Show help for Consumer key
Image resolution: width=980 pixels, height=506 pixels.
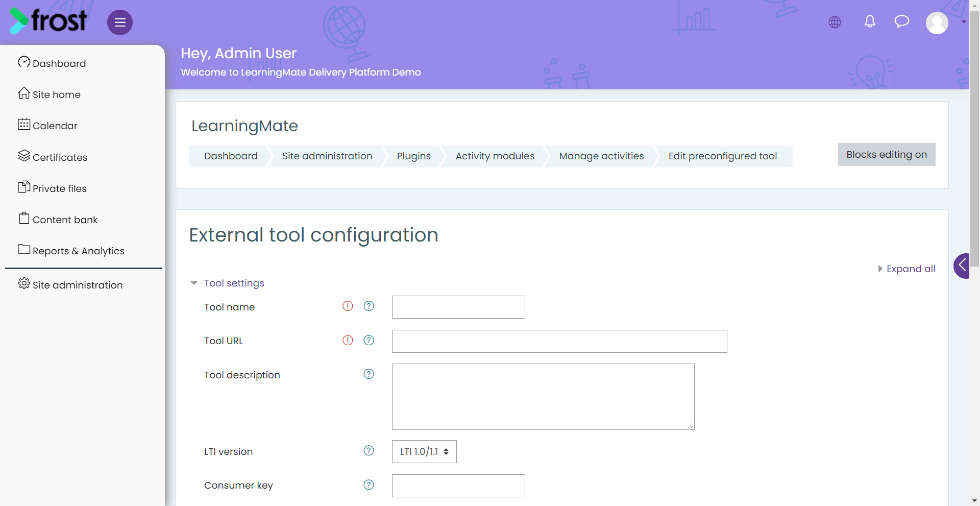pos(369,485)
